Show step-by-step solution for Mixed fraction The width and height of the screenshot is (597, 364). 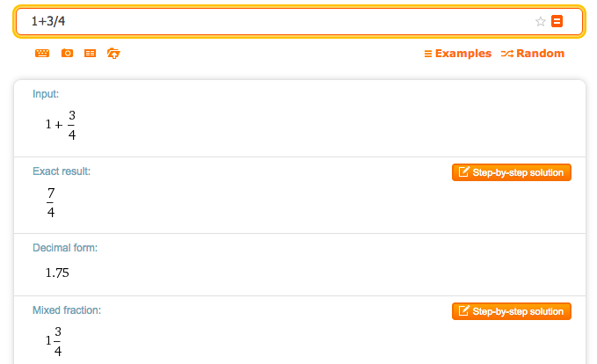click(x=512, y=311)
